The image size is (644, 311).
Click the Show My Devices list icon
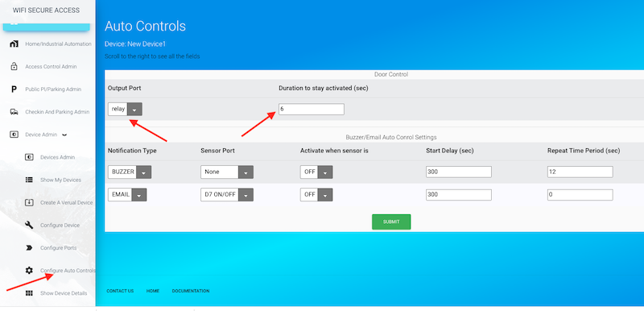(29, 180)
